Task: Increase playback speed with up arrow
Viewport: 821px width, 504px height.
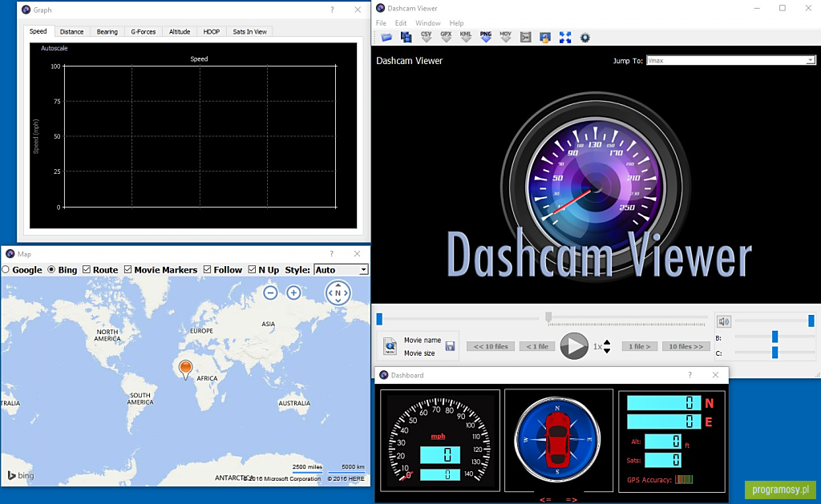Action: 607,343
